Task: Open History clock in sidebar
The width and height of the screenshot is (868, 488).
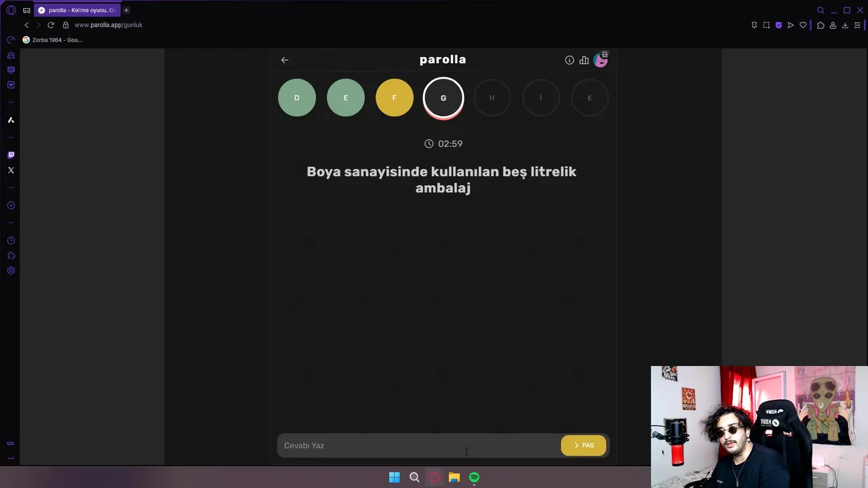Action: (x=11, y=241)
